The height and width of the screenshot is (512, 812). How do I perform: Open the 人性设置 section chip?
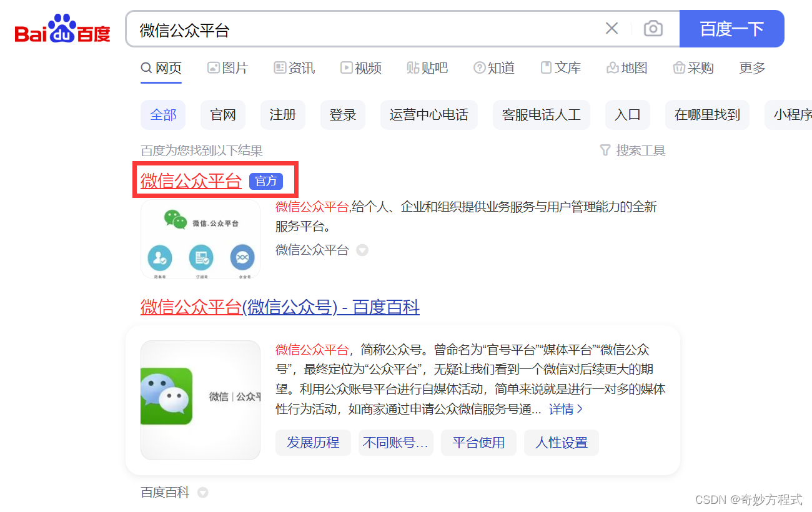click(x=562, y=443)
